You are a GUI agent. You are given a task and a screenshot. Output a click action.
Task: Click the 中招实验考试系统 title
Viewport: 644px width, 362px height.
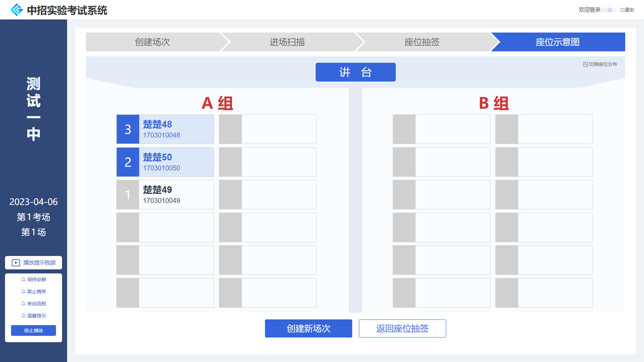[67, 10]
